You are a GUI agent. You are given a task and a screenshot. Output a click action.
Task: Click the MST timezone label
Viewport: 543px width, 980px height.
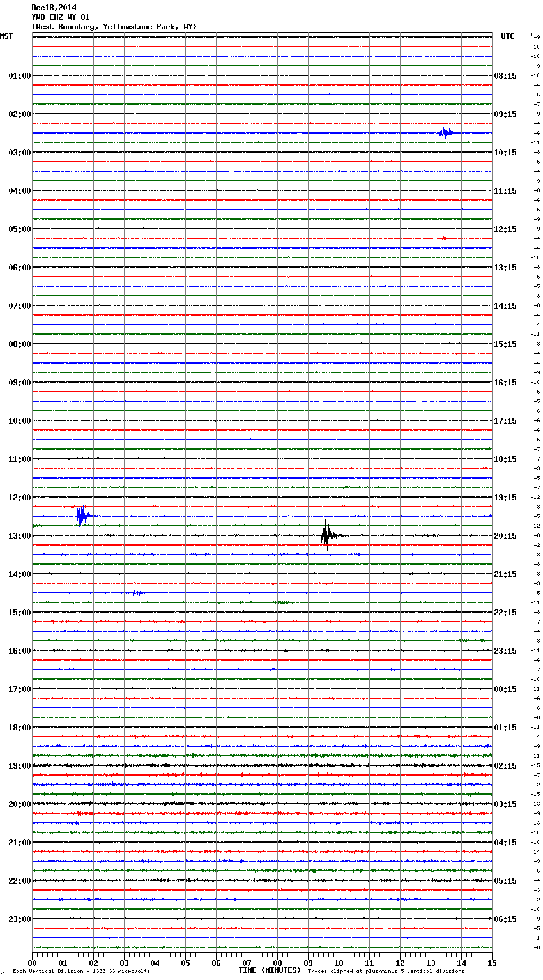[x=6, y=36]
